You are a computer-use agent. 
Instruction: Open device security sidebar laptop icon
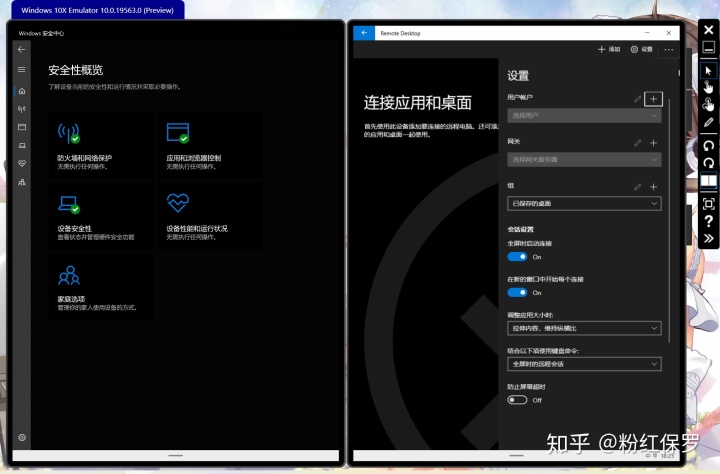pos(22,146)
